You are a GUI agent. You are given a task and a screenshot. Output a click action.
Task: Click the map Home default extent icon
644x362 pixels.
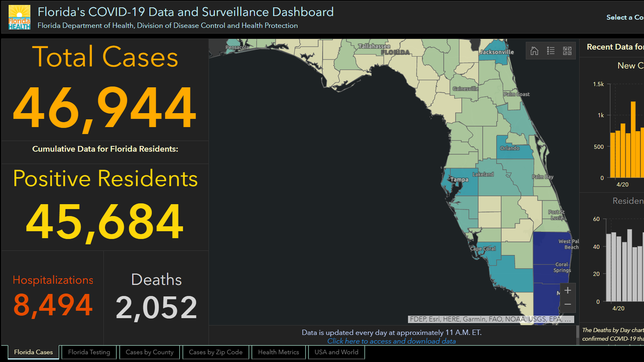click(534, 51)
